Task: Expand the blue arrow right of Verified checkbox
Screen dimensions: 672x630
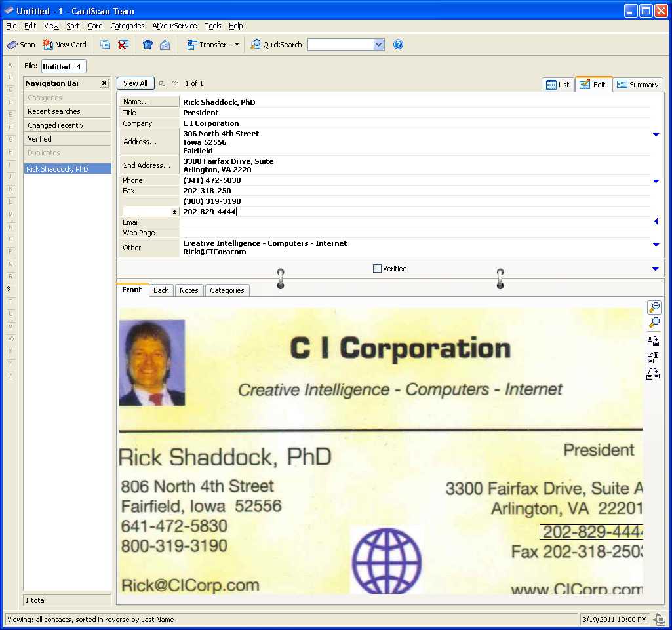Action: [656, 269]
